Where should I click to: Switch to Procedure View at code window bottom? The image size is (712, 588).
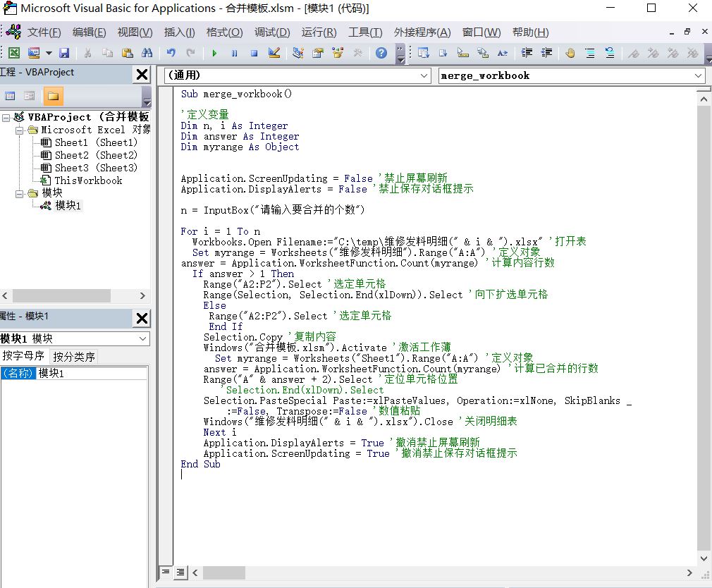point(166,572)
